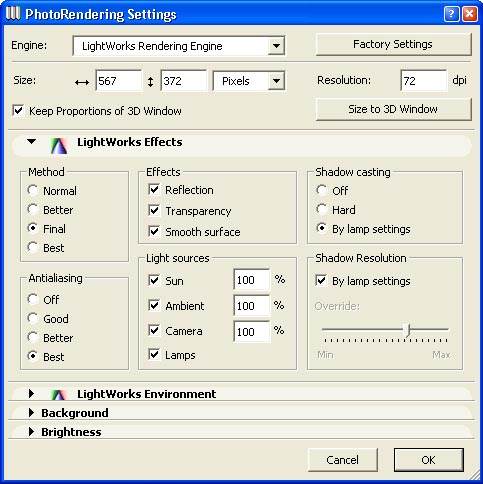Click the Factory Settings button

(x=393, y=44)
